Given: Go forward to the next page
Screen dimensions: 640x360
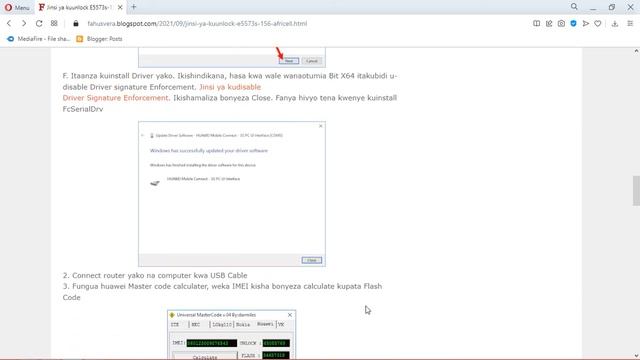Looking at the screenshot, I should click(24, 23).
